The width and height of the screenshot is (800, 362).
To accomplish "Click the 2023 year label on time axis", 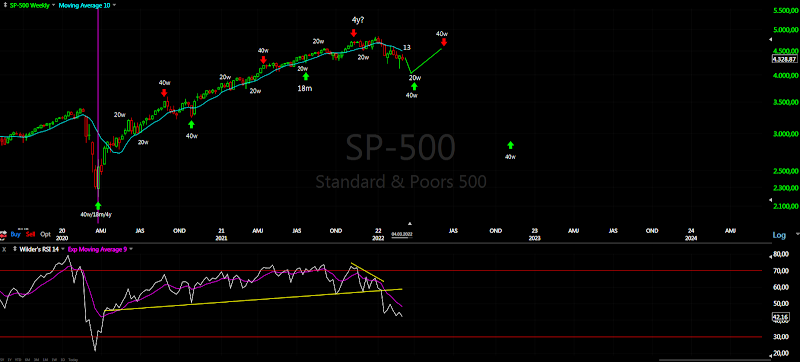I will click(534, 239).
